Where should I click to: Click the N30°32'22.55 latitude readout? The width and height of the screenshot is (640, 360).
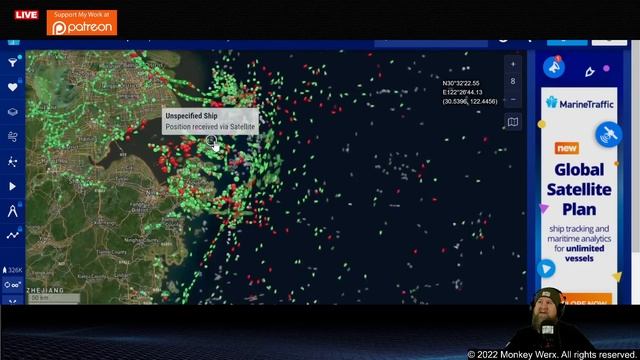[x=461, y=83]
